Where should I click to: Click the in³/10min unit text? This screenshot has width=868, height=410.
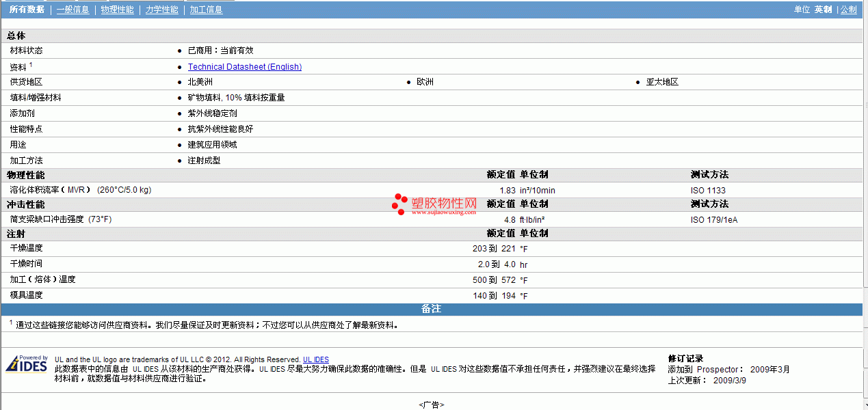(538, 191)
